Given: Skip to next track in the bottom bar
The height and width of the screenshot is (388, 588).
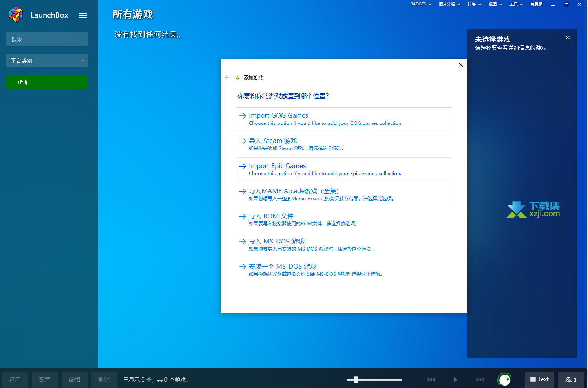Looking at the screenshot, I should [x=480, y=379].
